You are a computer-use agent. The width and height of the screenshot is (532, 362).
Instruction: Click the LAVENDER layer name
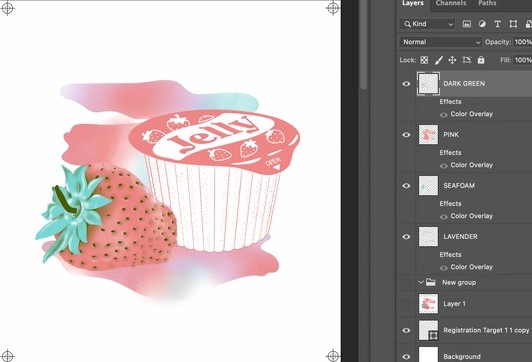[460, 236]
